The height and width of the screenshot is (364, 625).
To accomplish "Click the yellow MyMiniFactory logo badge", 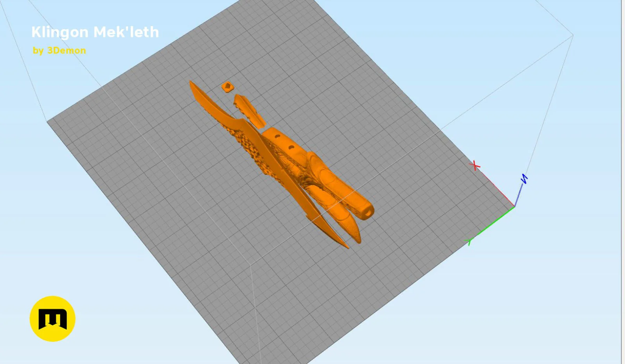I will click(x=52, y=319).
